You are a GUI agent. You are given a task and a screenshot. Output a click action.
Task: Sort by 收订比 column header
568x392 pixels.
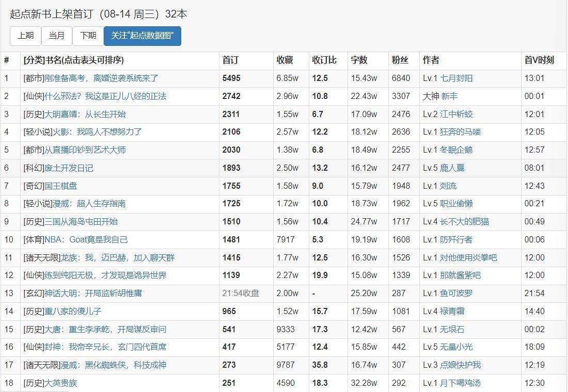(x=324, y=60)
